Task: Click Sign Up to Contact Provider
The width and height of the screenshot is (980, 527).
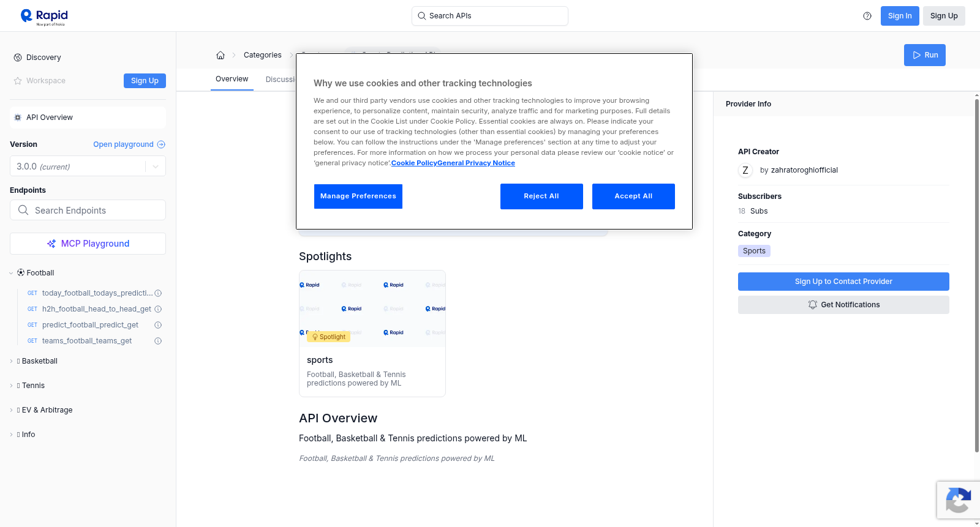Action: pyautogui.click(x=843, y=282)
